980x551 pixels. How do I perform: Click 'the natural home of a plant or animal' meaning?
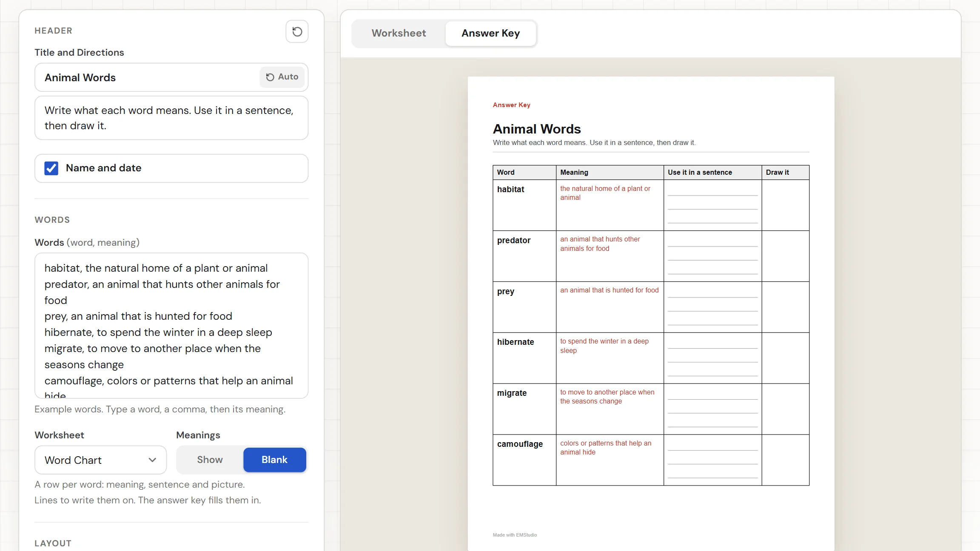605,193
